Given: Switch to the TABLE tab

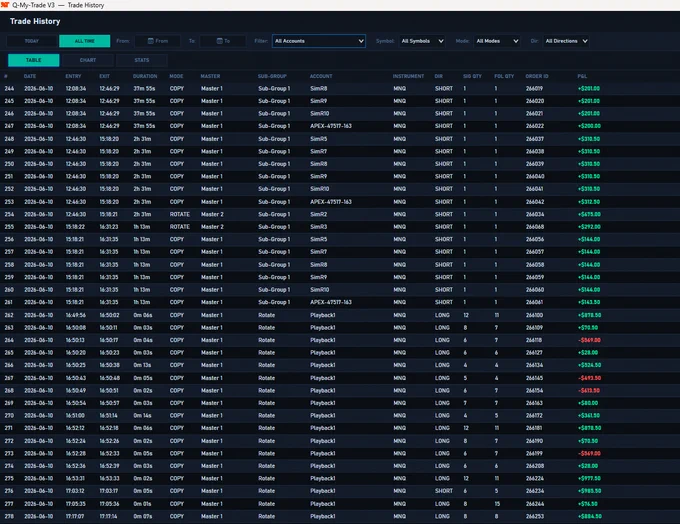Looking at the screenshot, I should pyautogui.click(x=33, y=60).
